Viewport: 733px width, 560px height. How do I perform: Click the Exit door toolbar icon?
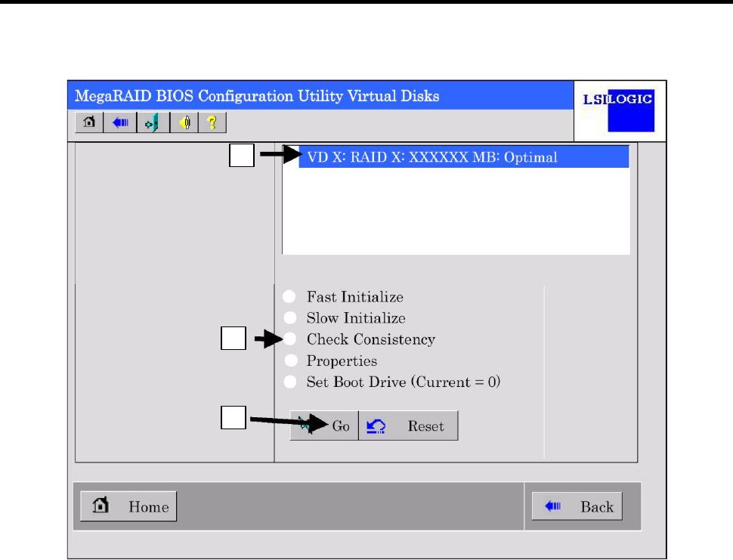point(153,122)
